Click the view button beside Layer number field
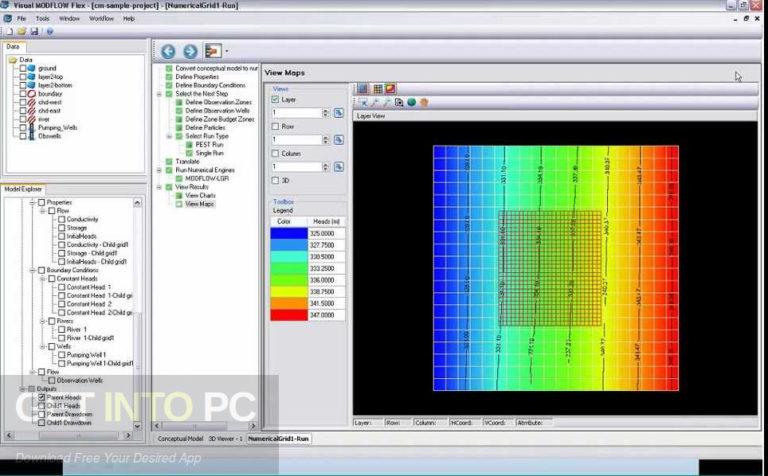 338,113
